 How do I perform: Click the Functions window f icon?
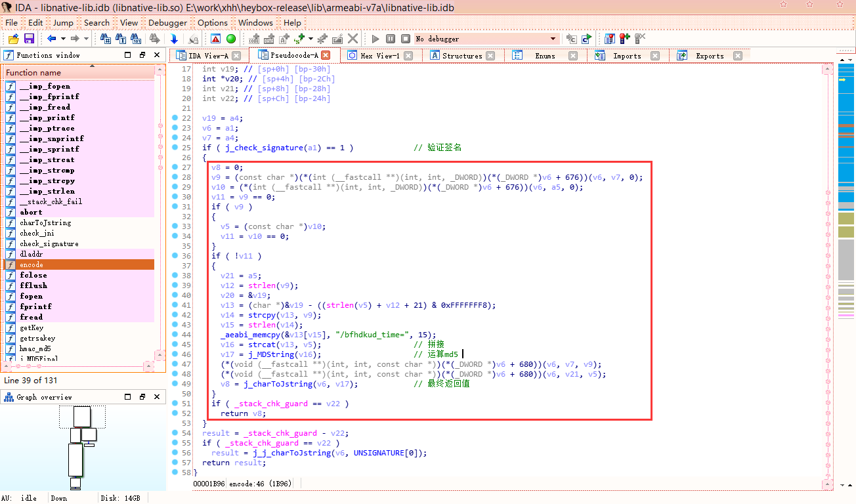coord(9,56)
